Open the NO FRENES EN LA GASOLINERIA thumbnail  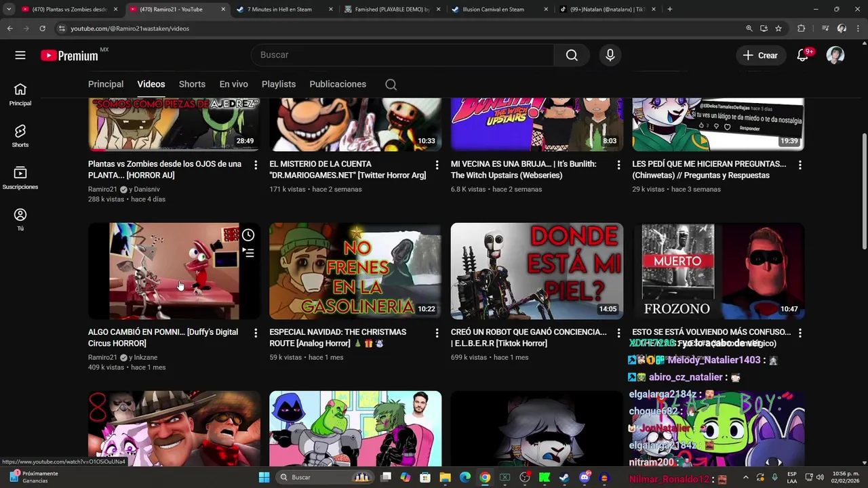(355, 271)
